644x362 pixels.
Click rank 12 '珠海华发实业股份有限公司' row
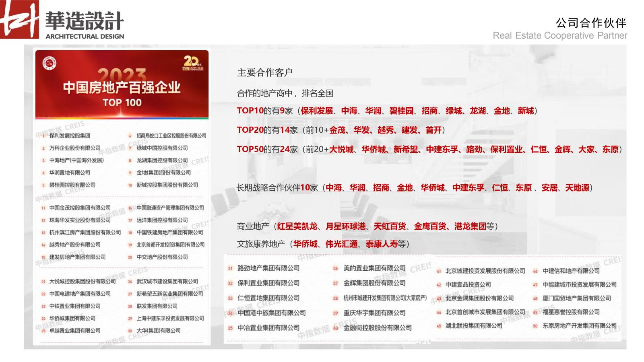(76, 220)
